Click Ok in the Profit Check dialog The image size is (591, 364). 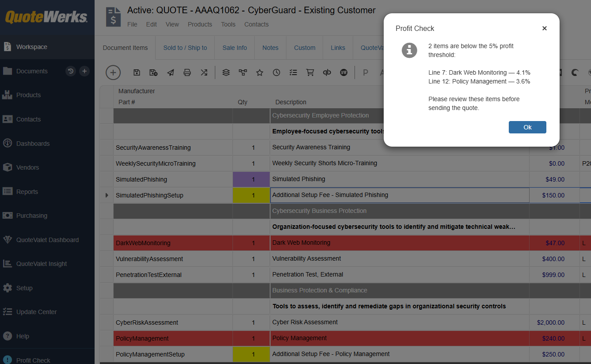click(527, 127)
